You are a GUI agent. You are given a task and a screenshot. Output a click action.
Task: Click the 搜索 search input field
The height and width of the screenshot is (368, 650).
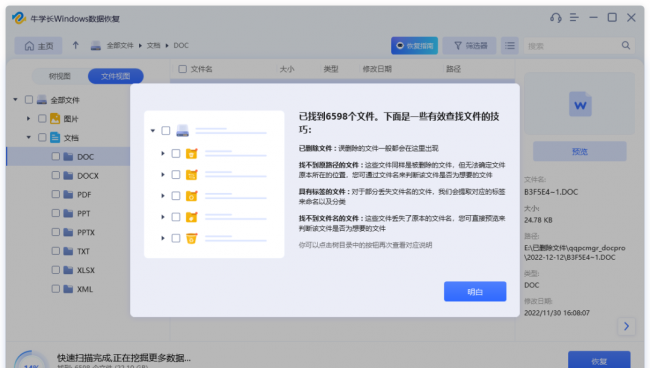point(572,46)
